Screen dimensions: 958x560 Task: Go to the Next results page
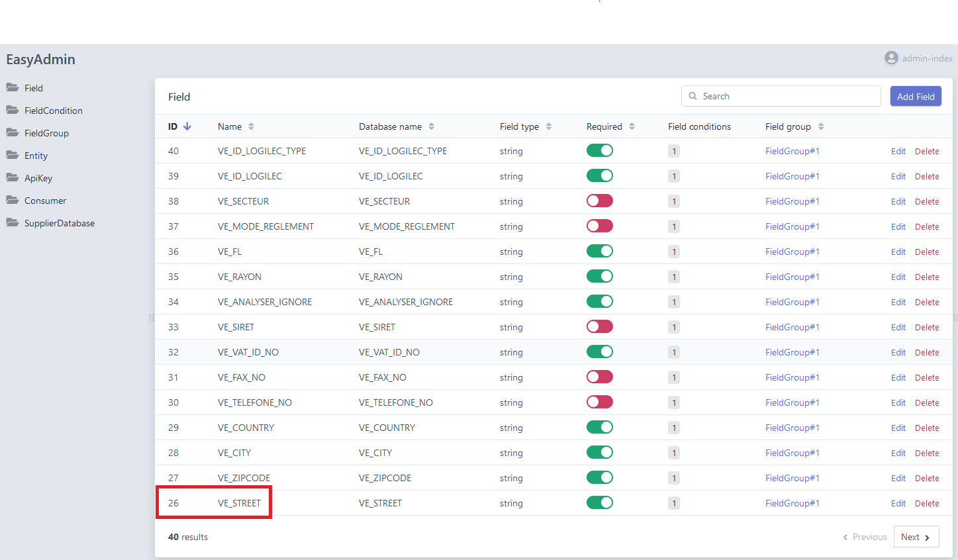(x=916, y=537)
